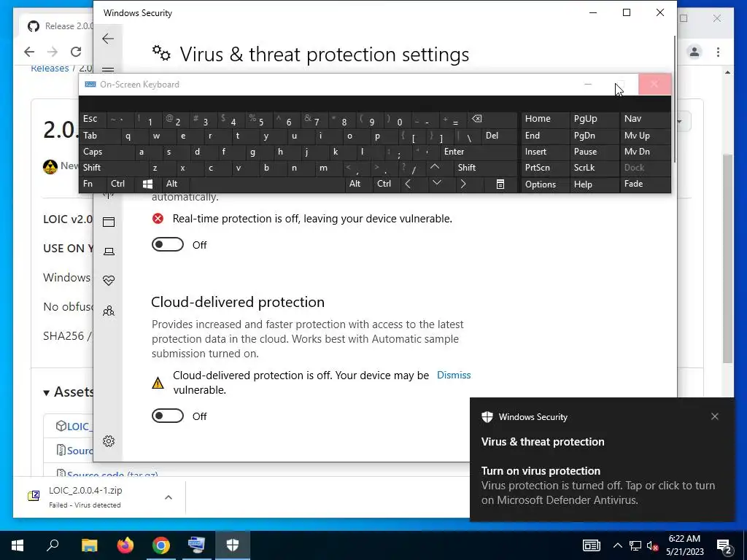Click the left Ctrl key on On-Screen Keyboard
The width and height of the screenshot is (747, 560).
120,184
